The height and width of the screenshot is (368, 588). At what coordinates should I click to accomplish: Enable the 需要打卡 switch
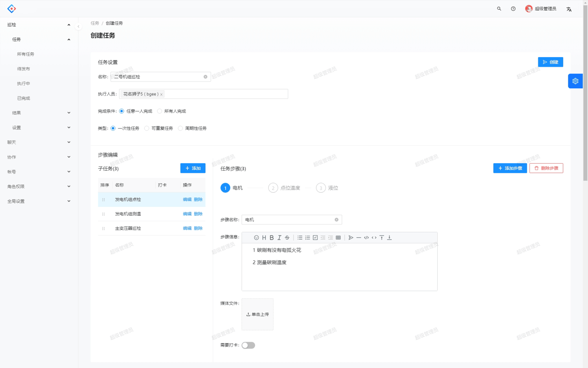tap(248, 345)
